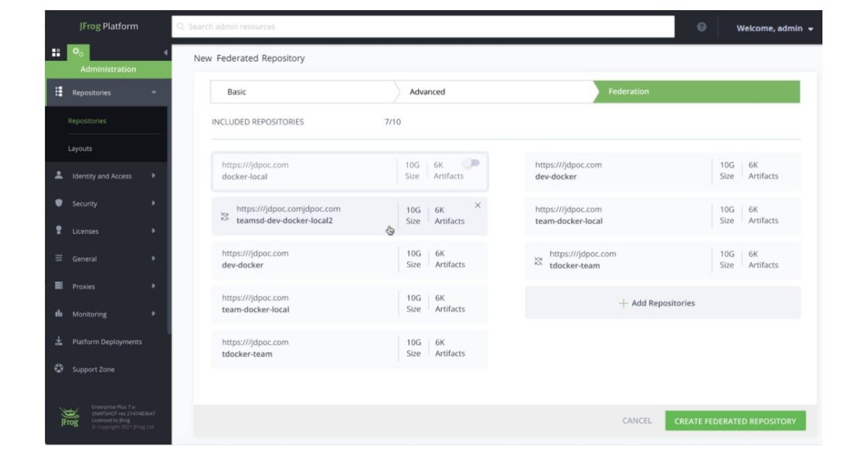The width and height of the screenshot is (868, 454).
Task: Select the teamsd-dev-docker-local2 repository name
Action: click(x=284, y=220)
